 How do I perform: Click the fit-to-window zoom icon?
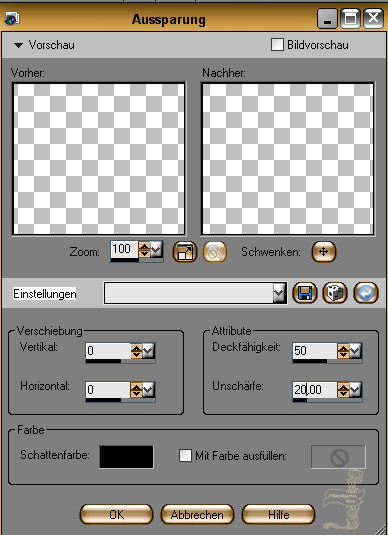coord(185,252)
